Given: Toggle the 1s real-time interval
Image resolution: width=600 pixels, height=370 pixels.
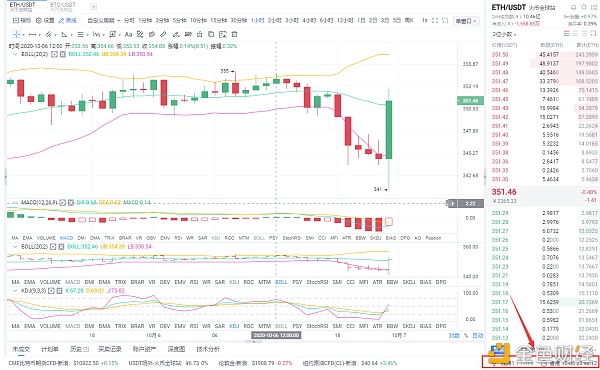Looking at the screenshot, I should point(424,20).
